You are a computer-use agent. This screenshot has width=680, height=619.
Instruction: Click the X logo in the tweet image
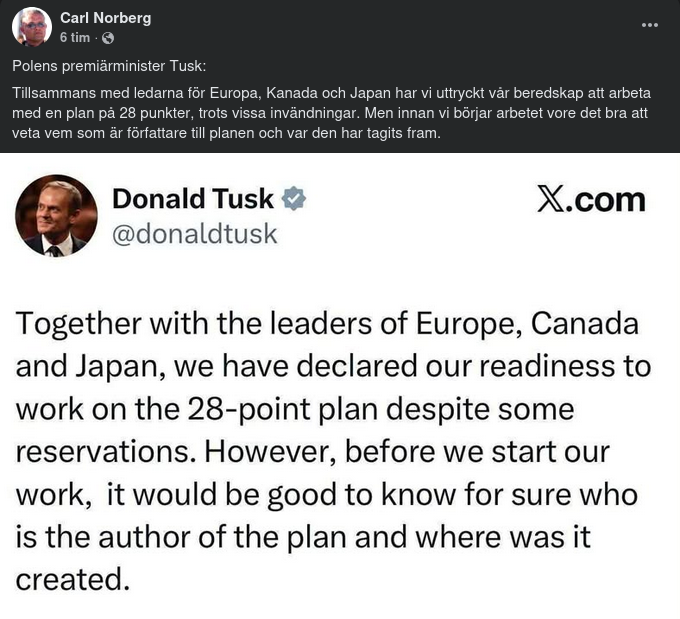point(550,199)
